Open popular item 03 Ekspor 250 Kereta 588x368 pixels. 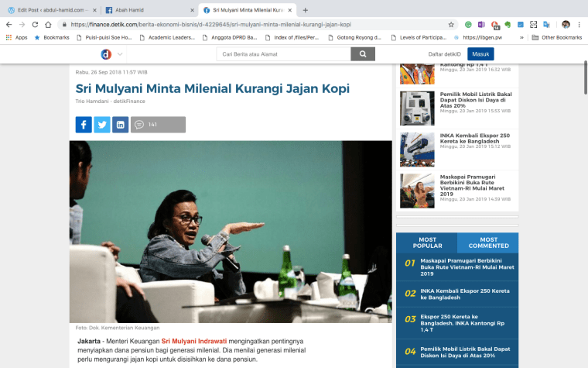pyautogui.click(x=463, y=323)
